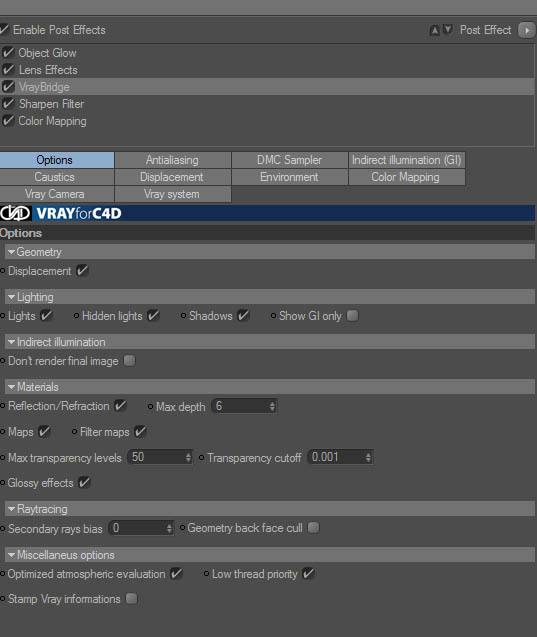This screenshot has height=637, width=537.
Task: Toggle the VrayBridge checkbox
Action: click(x=8, y=87)
